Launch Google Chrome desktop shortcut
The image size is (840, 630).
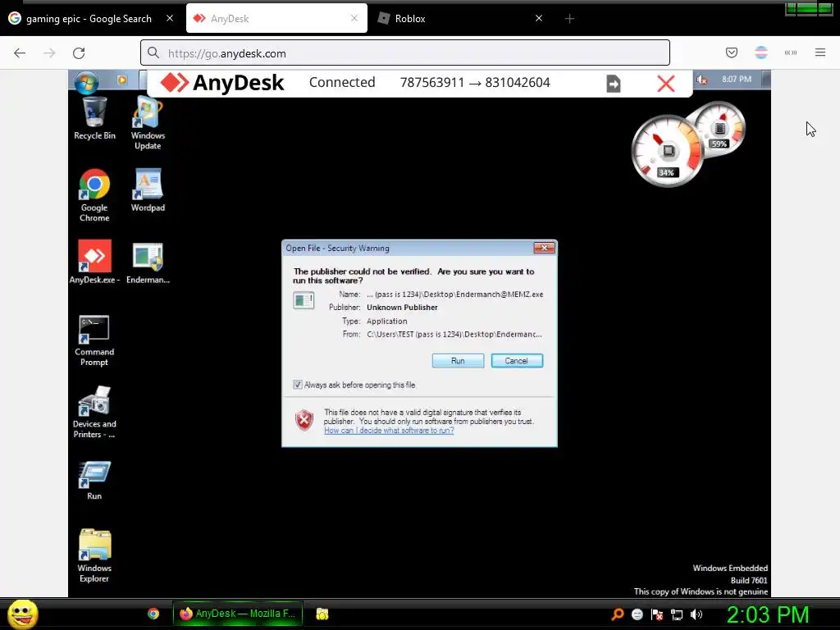(94, 195)
